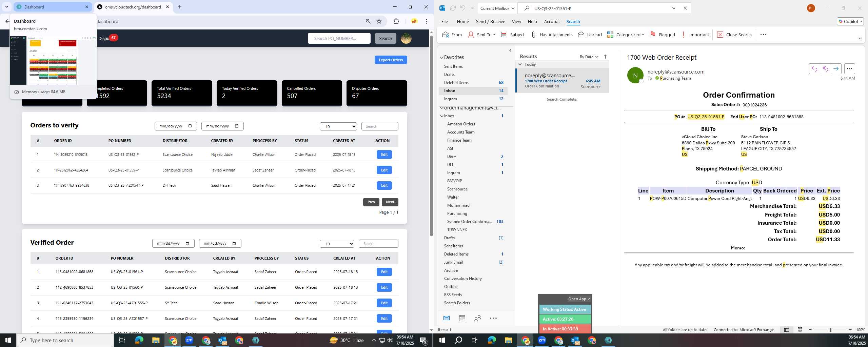868x347 pixels.
Task: Filter search by From in Outlook ribbon
Action: click(452, 35)
